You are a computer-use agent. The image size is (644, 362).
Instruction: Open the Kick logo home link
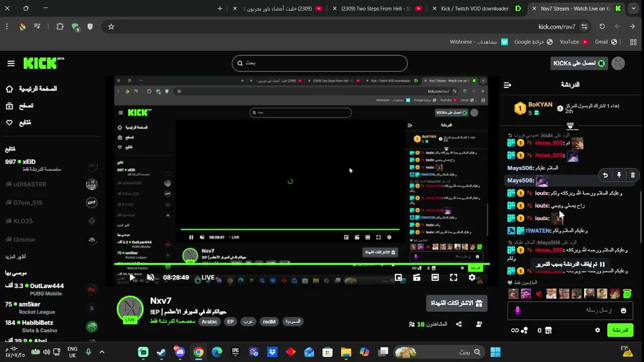[x=43, y=63]
